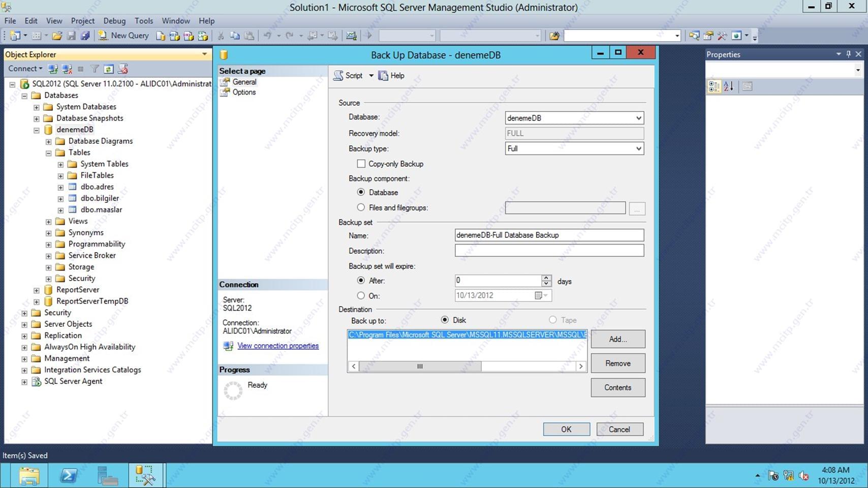Open Server Manager from the taskbar
The width and height of the screenshot is (868, 488).
[108, 476]
